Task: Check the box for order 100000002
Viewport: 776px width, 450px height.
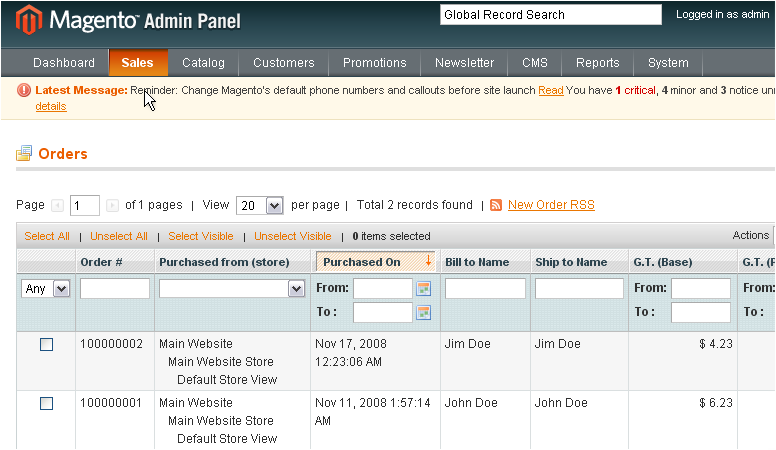Action: pos(46,344)
